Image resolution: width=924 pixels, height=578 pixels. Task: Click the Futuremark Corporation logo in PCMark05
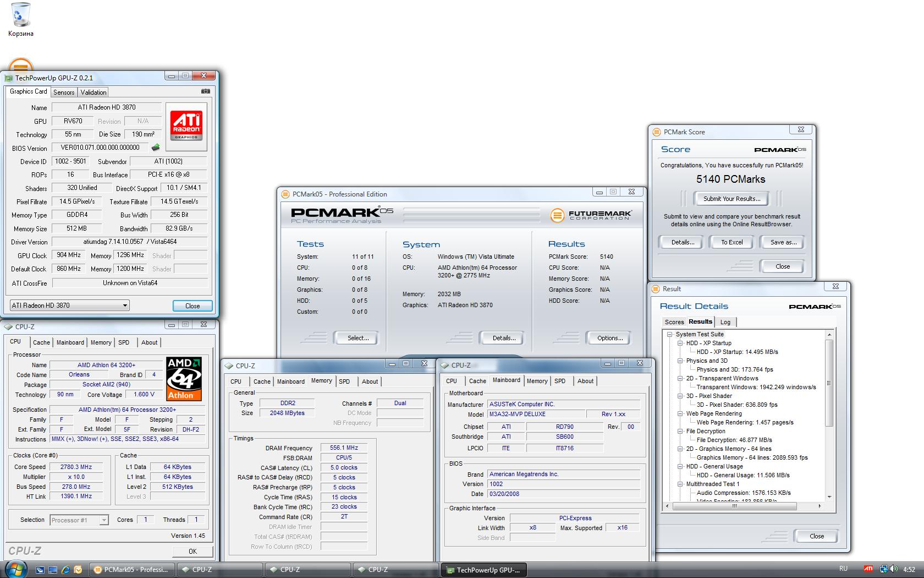coord(591,215)
